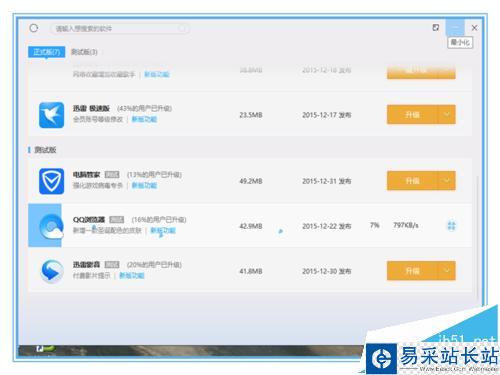Click the 迅雷 极速版 name text
500x375 pixels.
point(91,108)
